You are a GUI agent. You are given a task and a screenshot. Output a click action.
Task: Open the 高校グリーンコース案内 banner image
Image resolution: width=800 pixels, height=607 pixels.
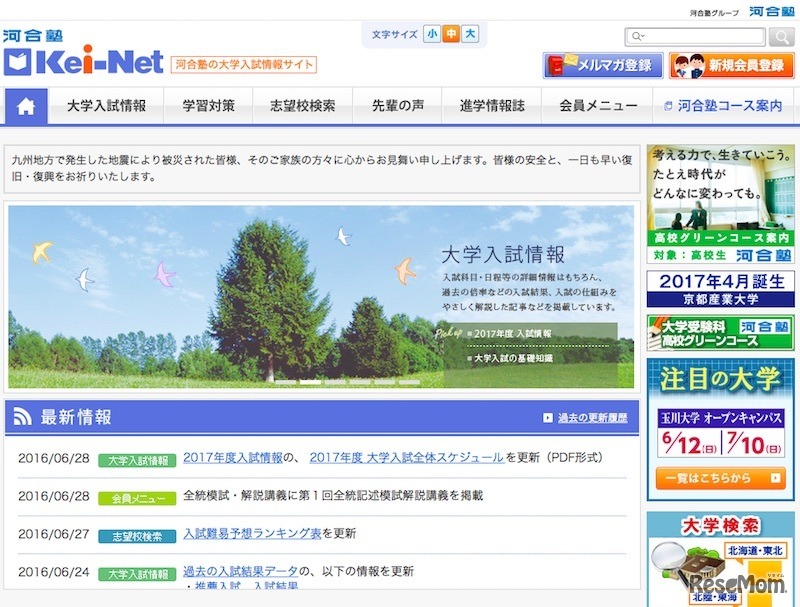[720, 204]
